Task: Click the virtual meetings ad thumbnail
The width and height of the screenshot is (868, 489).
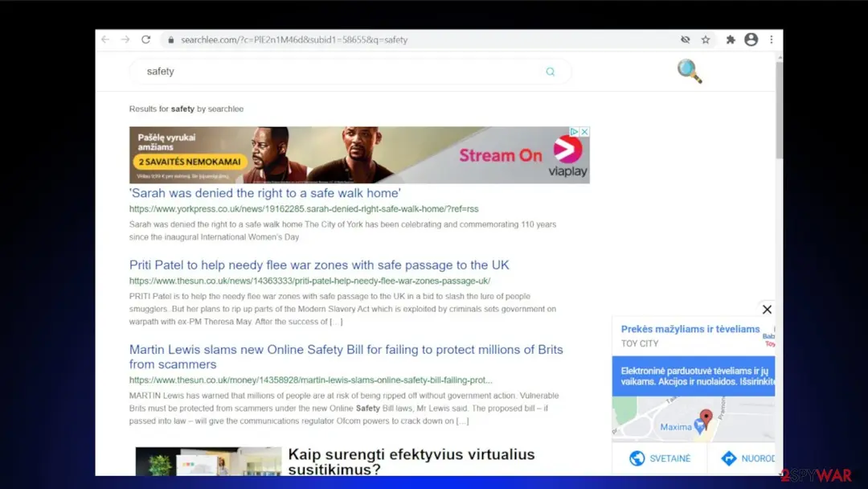Action: pos(208,462)
